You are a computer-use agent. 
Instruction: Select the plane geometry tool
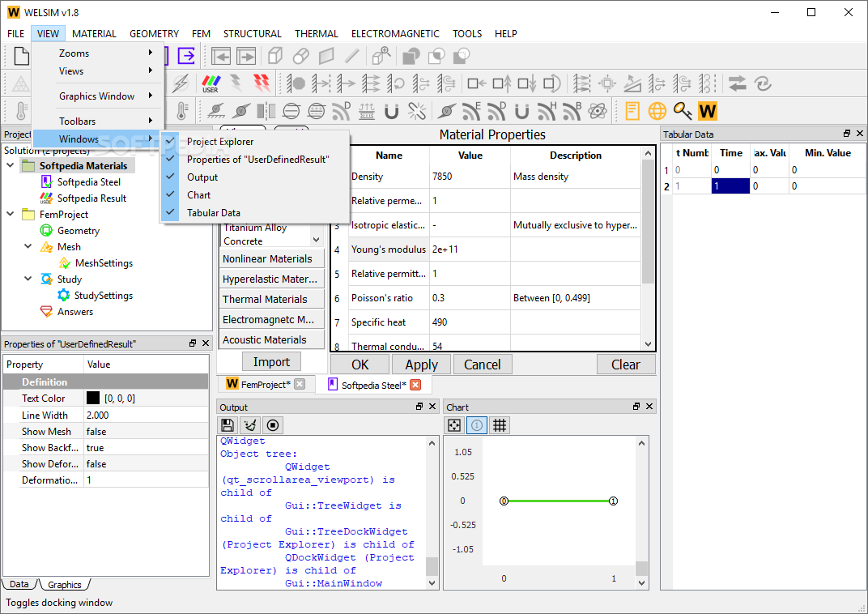(x=326, y=56)
